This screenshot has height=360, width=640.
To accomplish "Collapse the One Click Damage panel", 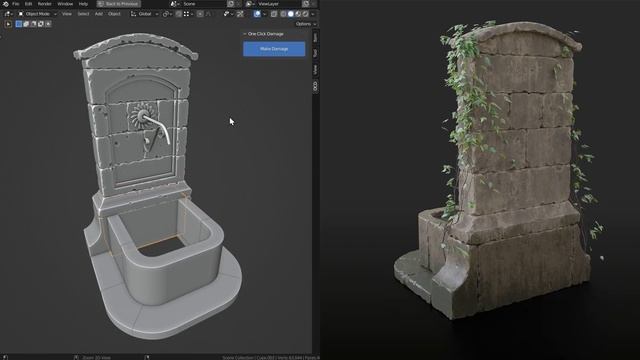I will [x=245, y=34].
